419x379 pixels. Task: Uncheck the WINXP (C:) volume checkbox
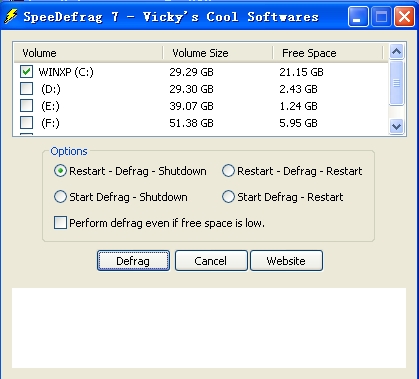tap(26, 72)
